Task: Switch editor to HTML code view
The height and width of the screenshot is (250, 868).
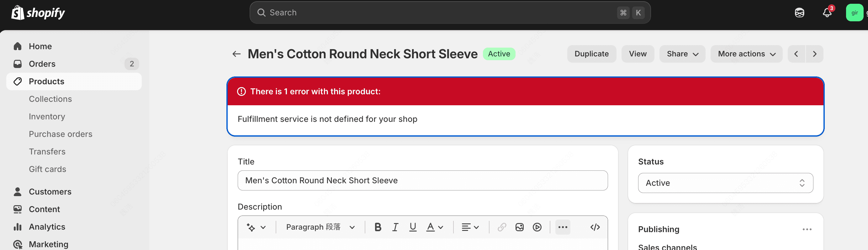Action: pyautogui.click(x=595, y=227)
